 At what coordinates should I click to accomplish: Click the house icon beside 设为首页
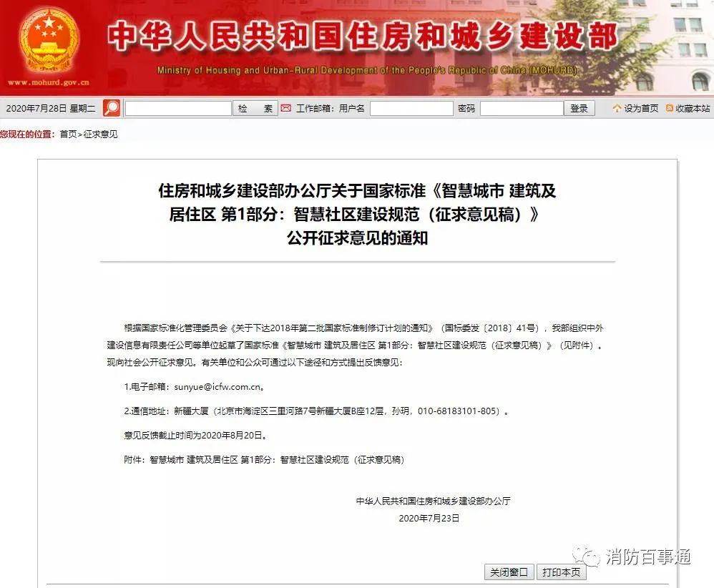click(x=617, y=108)
